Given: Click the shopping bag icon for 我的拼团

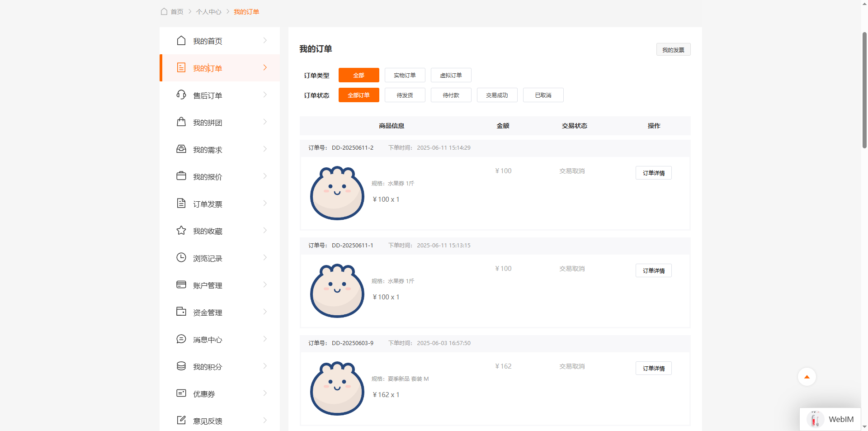Looking at the screenshot, I should [181, 122].
